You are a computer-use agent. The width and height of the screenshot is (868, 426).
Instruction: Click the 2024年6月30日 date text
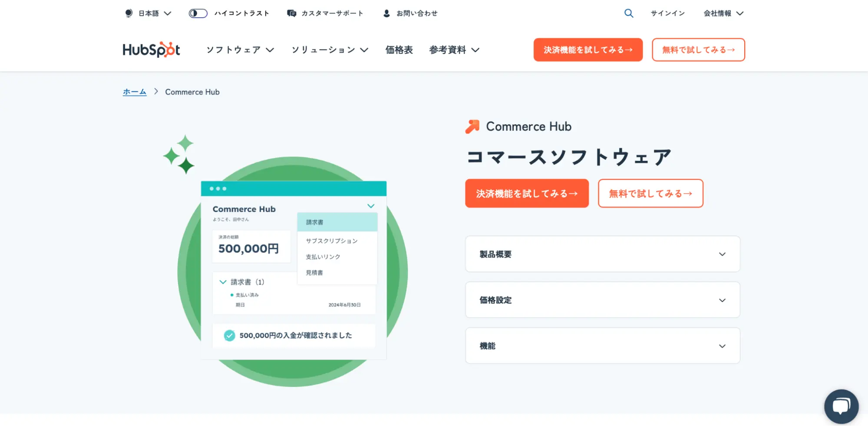344,305
